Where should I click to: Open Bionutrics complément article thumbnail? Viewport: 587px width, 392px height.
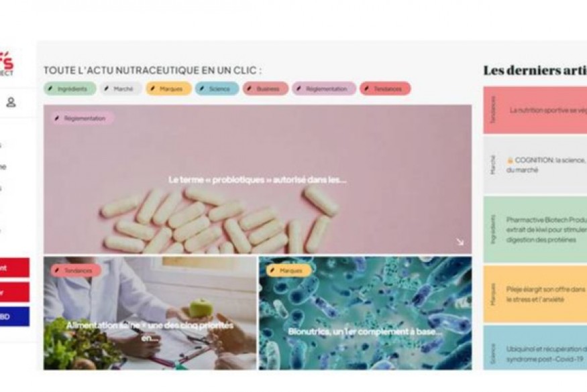[x=366, y=313]
